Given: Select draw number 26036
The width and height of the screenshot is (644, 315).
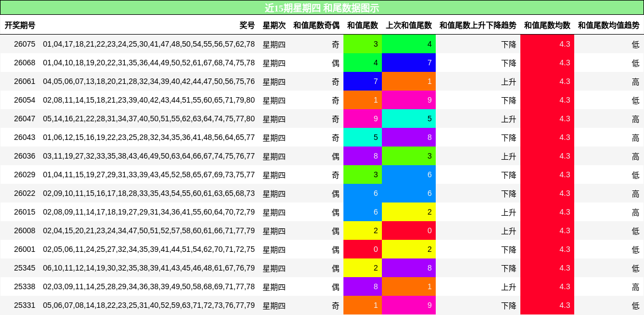Looking at the screenshot, I should [x=25, y=156].
